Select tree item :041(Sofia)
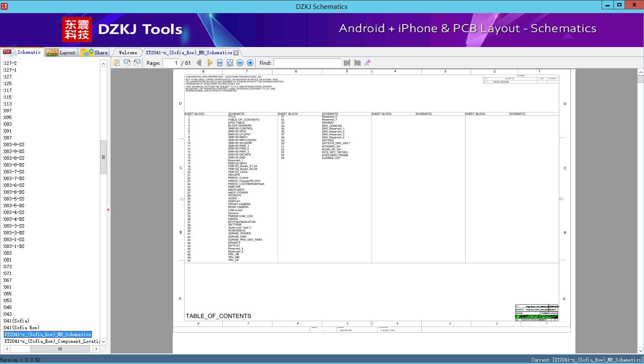The height and width of the screenshot is (364, 644). pyautogui.click(x=17, y=321)
